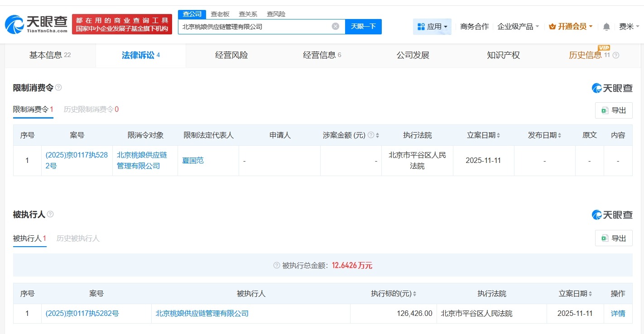
Task: Click the 天眼查 watermark logo in 被执行人 section
Action: [x=612, y=215]
